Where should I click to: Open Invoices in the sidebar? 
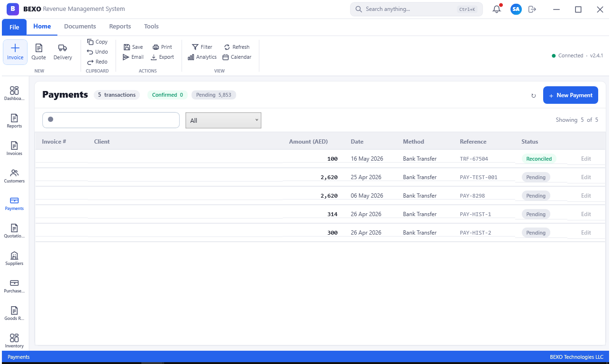tap(14, 148)
